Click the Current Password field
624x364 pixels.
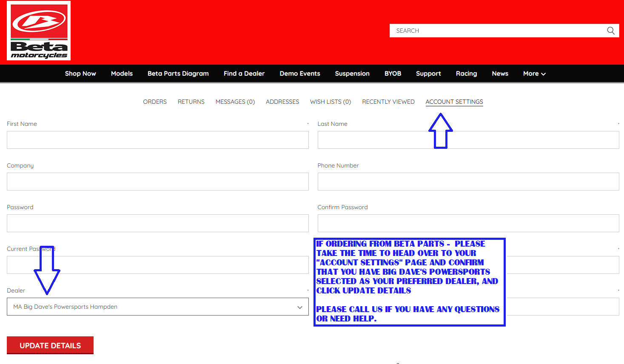(158, 265)
